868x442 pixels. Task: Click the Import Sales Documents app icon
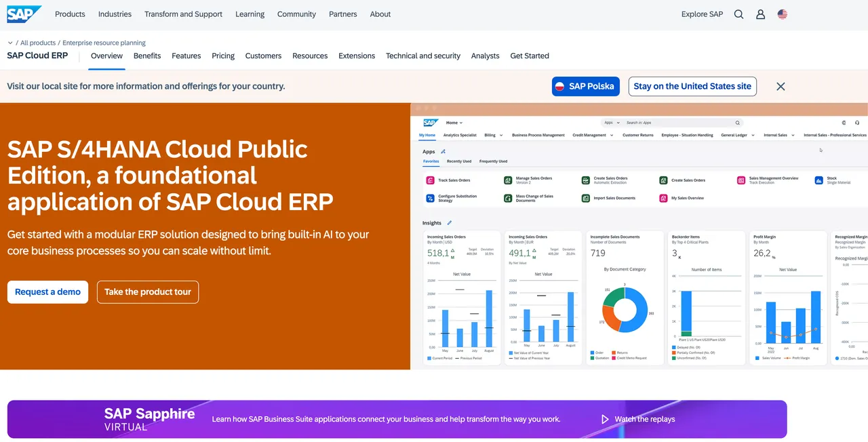(586, 198)
